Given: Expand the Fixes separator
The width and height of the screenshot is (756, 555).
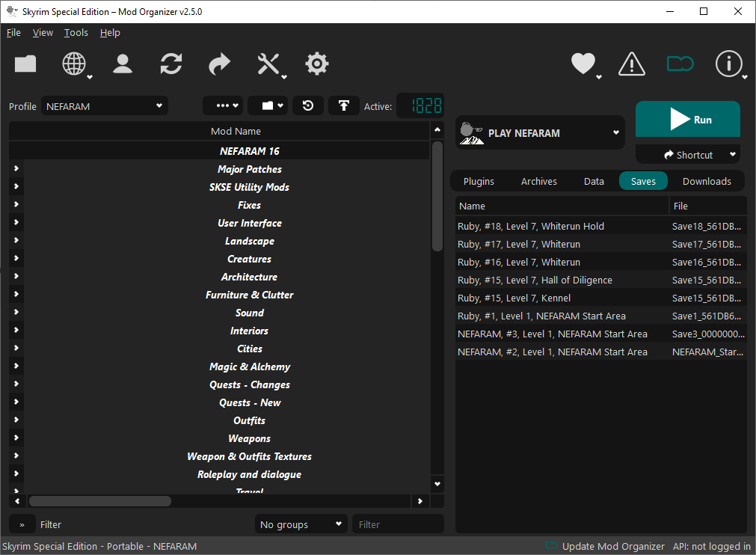Looking at the screenshot, I should 16,204.
